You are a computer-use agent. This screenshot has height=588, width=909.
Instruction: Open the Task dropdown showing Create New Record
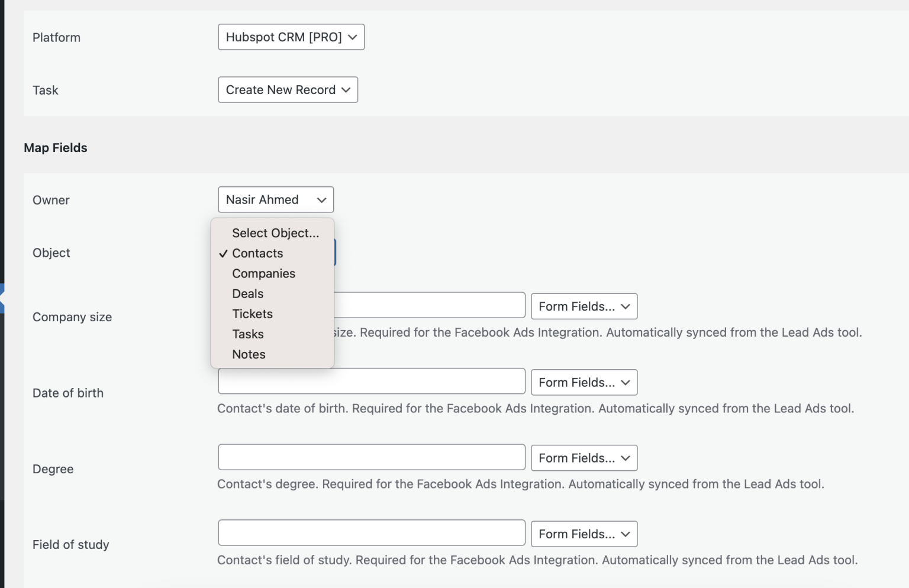tap(288, 90)
